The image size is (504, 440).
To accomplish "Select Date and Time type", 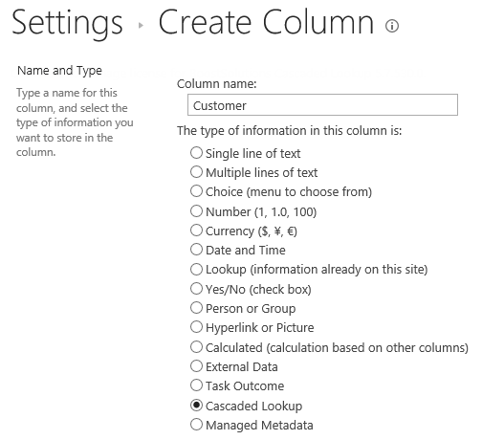I will 196,250.
